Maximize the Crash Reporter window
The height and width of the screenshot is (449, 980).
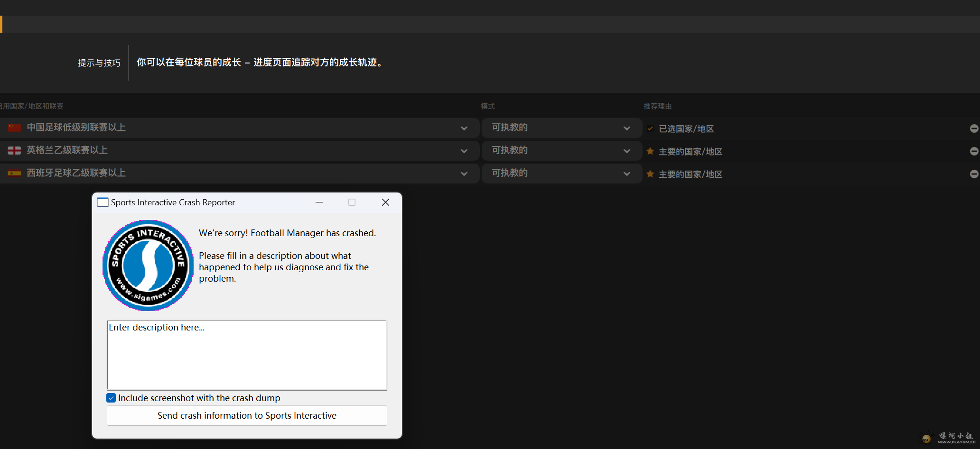tap(352, 202)
